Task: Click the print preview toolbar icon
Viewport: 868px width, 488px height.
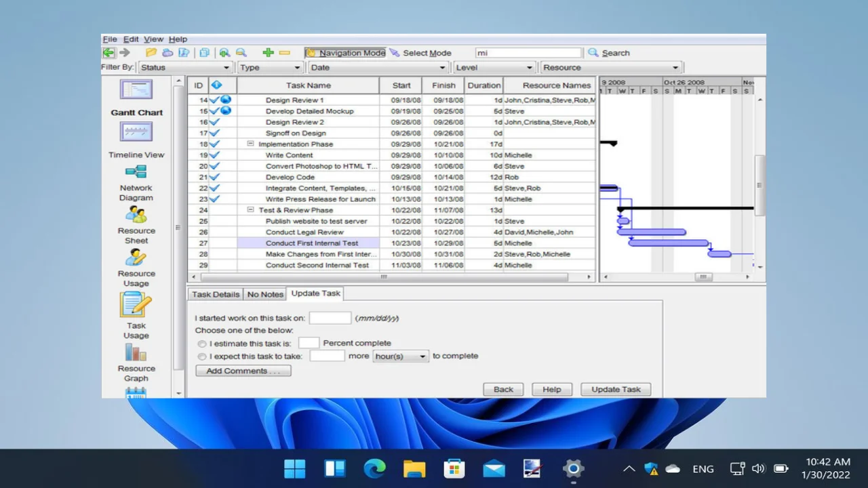Action: (184, 53)
